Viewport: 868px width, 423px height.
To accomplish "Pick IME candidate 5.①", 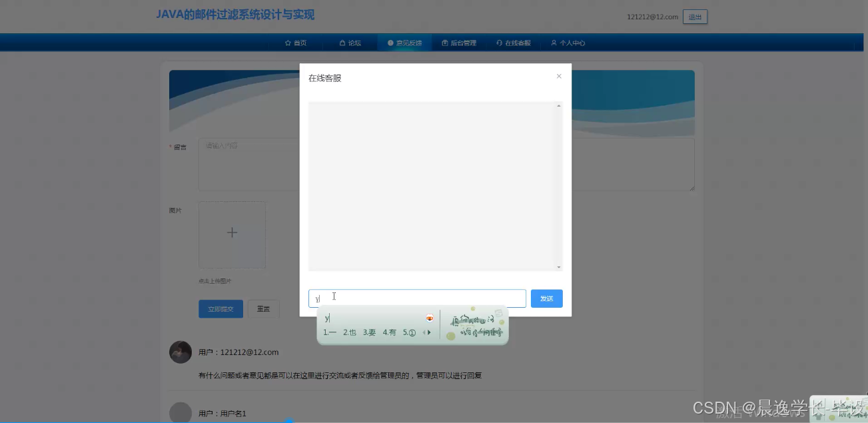I will coord(410,332).
